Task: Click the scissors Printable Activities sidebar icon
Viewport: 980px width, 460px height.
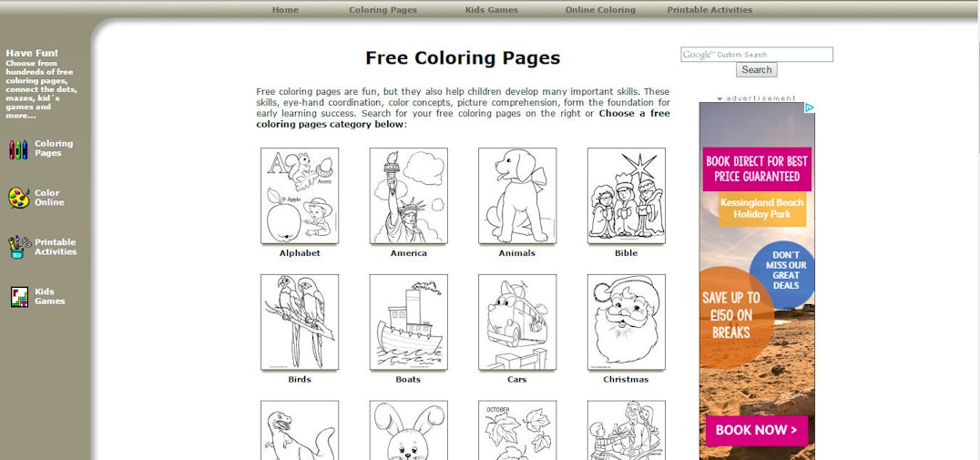Action: click(x=19, y=247)
